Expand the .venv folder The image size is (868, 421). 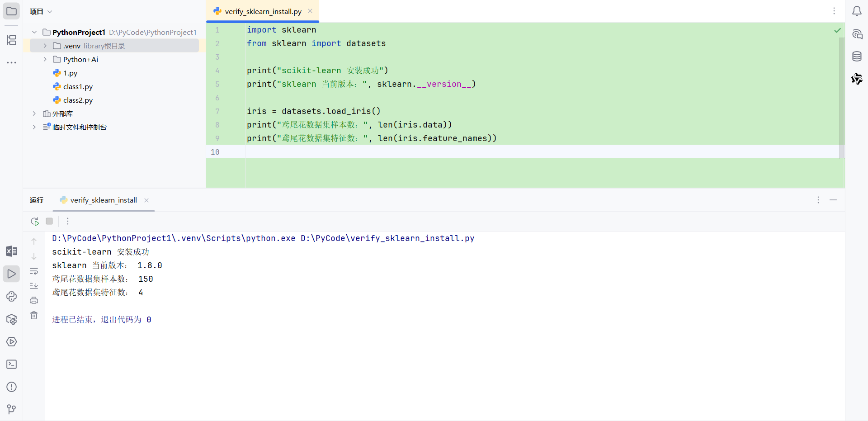coord(45,46)
